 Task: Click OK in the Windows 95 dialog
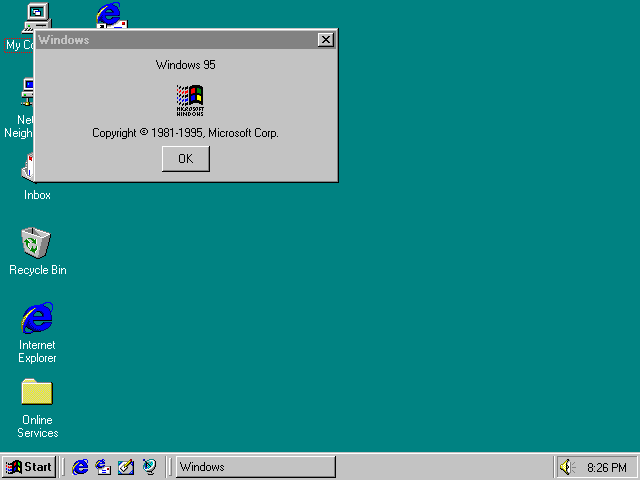[185, 159]
